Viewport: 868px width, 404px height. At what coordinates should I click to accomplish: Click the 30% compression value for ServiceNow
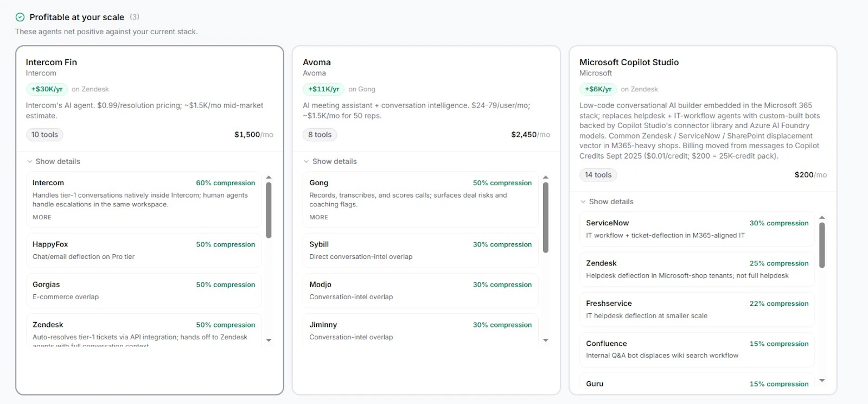[x=779, y=223]
